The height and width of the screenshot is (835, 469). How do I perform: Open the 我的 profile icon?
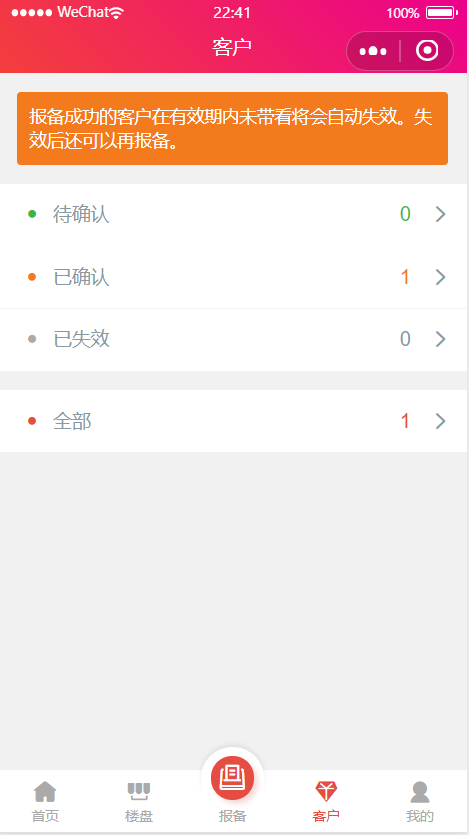[x=420, y=792]
